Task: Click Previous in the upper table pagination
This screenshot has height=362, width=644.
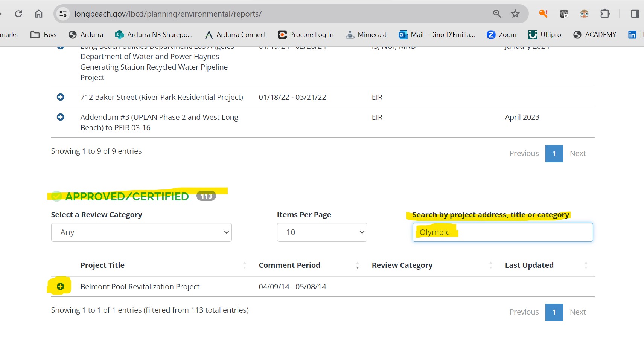Action: click(524, 154)
